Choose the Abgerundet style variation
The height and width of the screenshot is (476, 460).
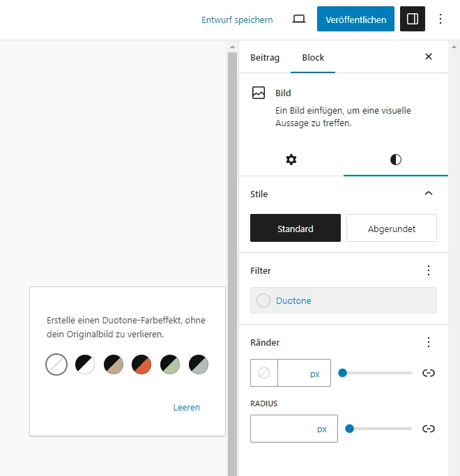[x=392, y=228]
